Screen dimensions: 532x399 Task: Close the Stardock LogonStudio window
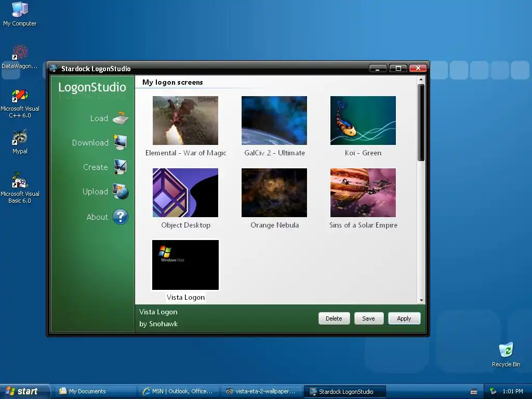[418, 69]
